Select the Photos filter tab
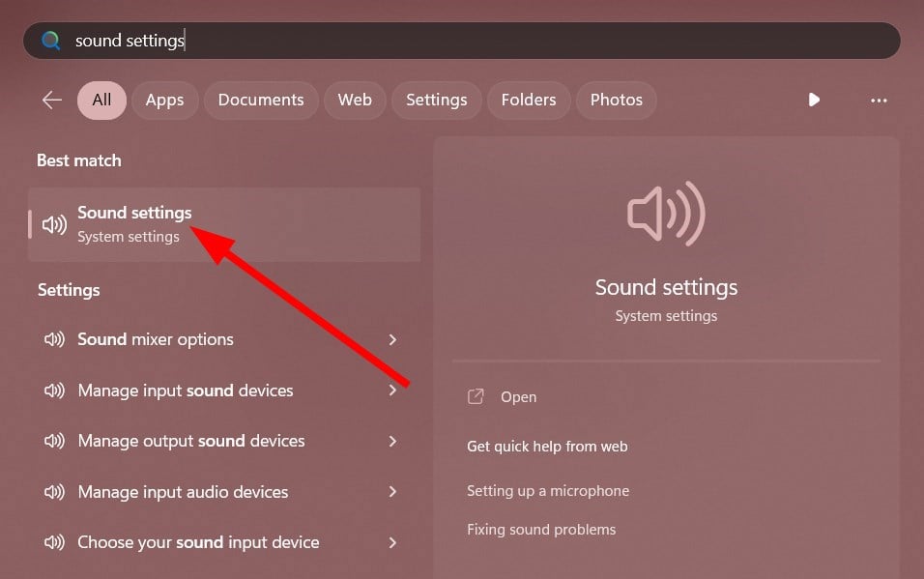 click(616, 100)
